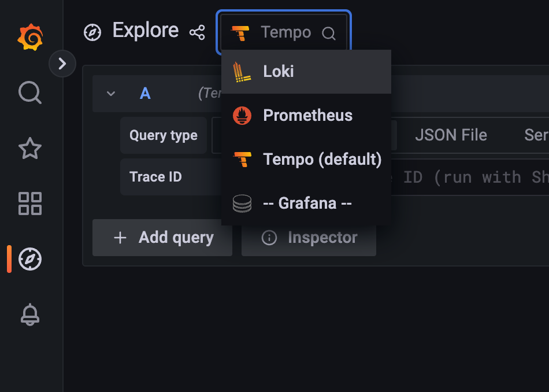Click the Add query button
The height and width of the screenshot is (392, 549).
(162, 238)
